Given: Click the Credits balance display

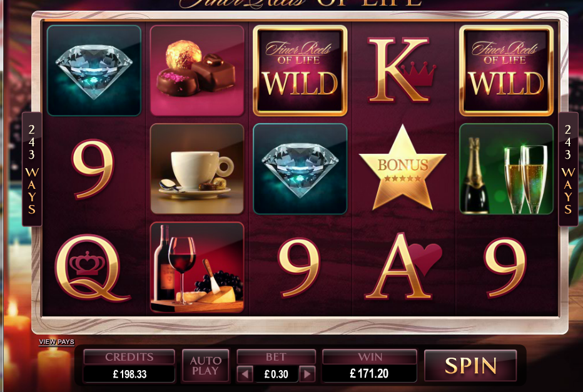Looking at the screenshot, I should click(129, 374).
